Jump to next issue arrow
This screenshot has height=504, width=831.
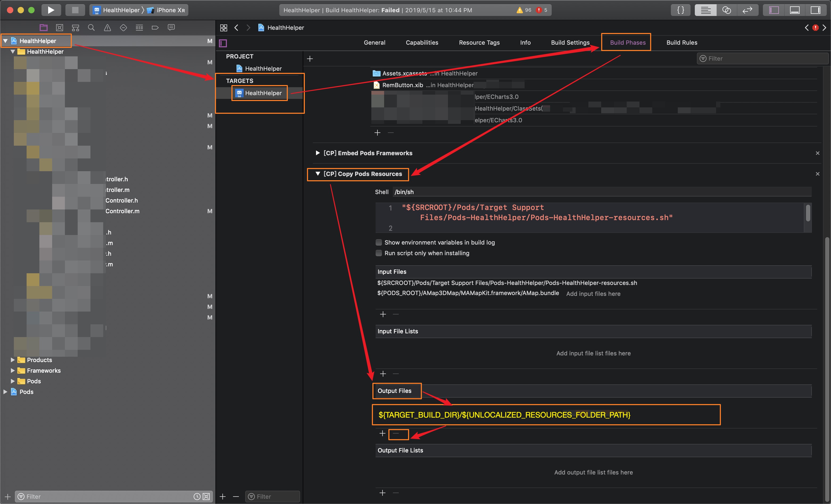(x=824, y=28)
